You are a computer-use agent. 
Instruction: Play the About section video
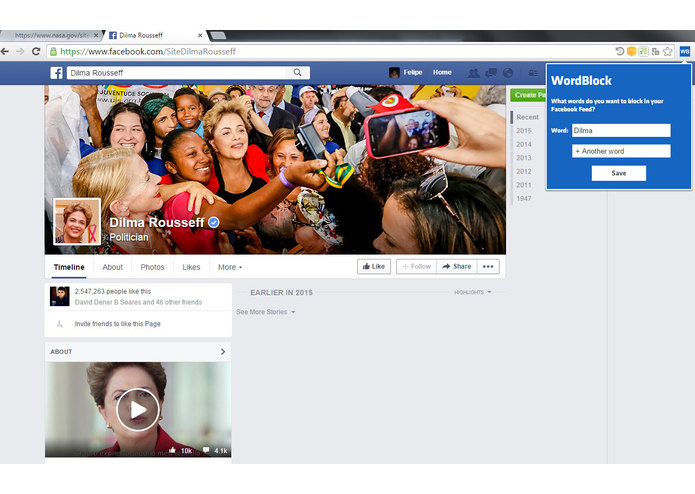(x=137, y=410)
